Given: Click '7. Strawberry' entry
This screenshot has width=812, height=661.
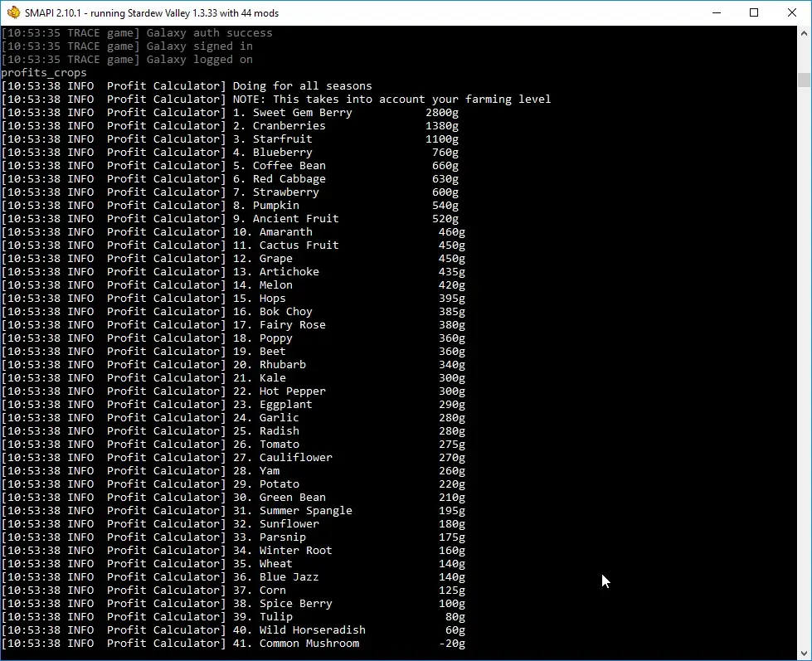Looking at the screenshot, I should coord(276,192).
